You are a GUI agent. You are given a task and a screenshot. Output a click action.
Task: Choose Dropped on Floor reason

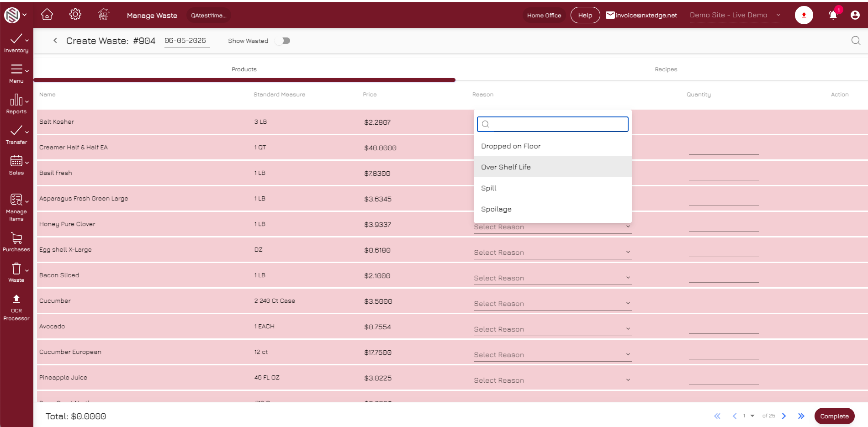click(553, 146)
